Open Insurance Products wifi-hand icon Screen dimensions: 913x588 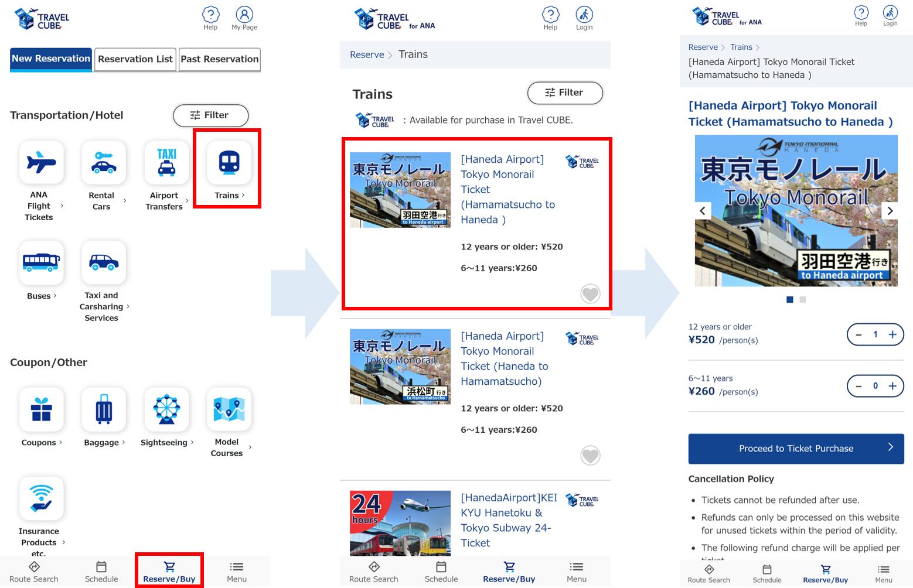(41, 498)
